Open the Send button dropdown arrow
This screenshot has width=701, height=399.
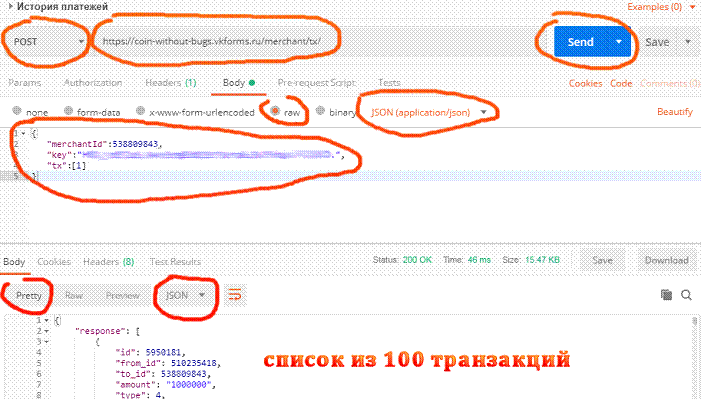tap(619, 42)
